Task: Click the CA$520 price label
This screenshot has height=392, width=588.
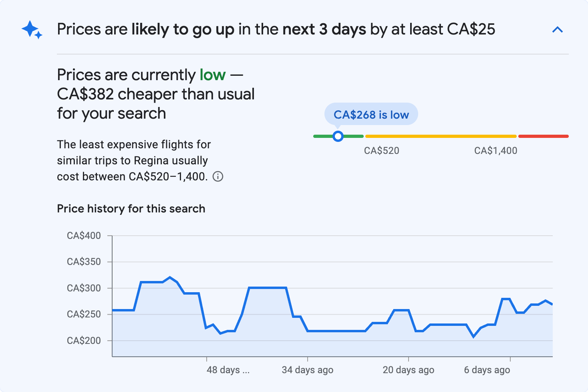Action: tap(382, 150)
